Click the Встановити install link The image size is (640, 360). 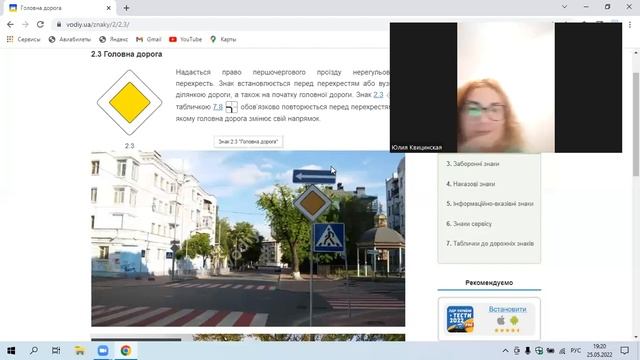507,309
